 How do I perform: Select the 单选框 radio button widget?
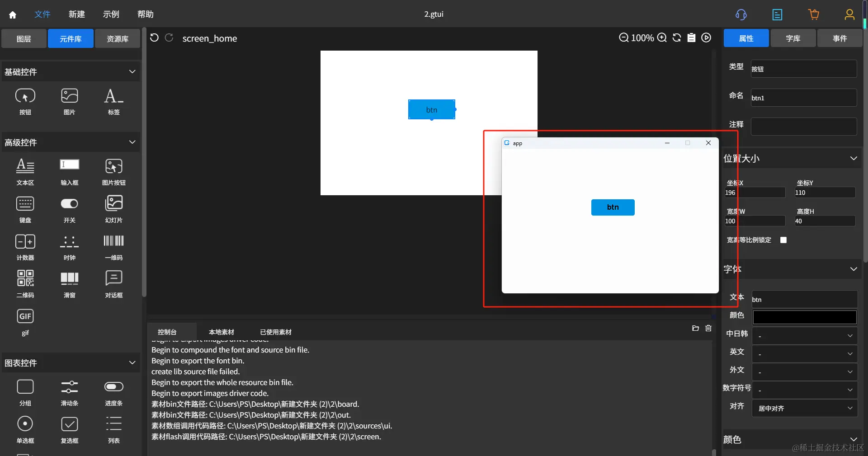coord(25,430)
